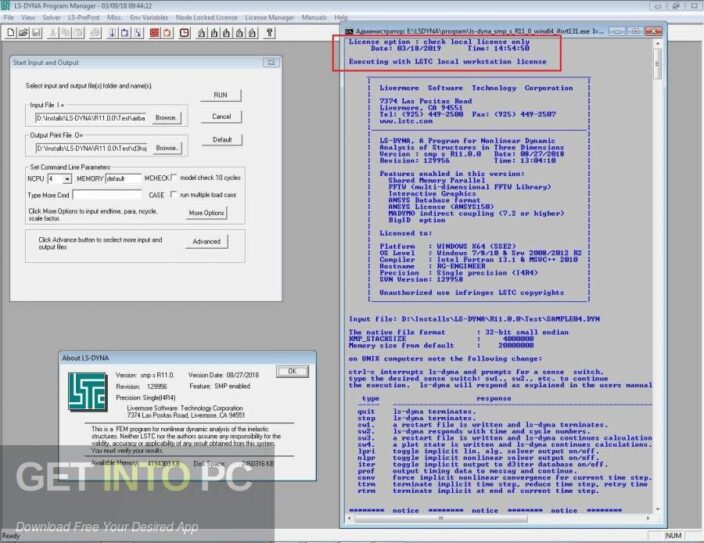Click the LS-DYNA Program Manager title icon
The image size is (704, 543).
pyautogui.click(x=5, y=6)
